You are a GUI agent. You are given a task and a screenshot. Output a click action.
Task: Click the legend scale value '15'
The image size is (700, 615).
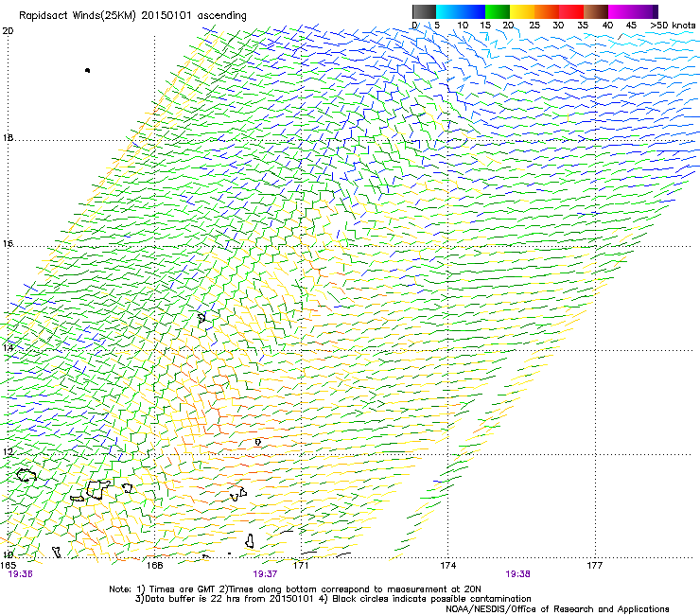(x=485, y=26)
